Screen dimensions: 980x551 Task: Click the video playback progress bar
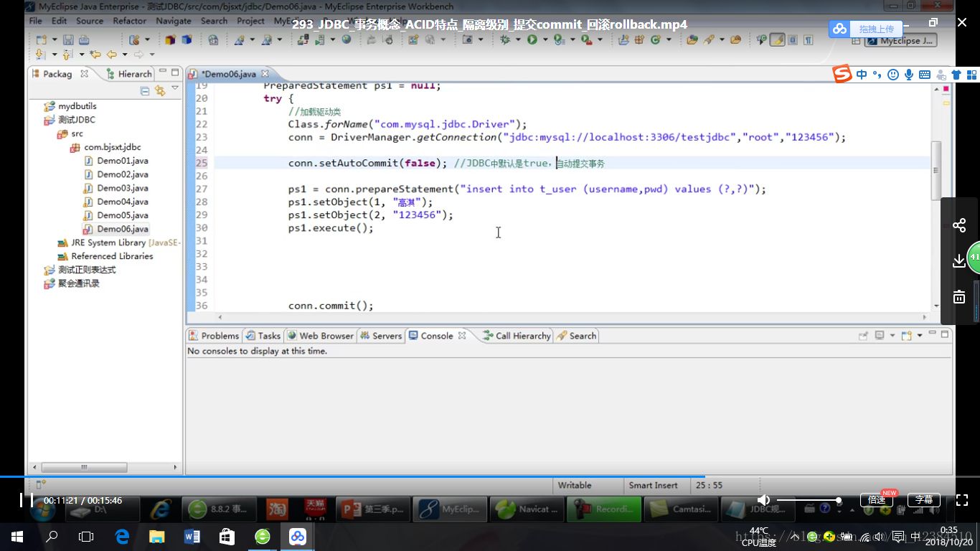click(x=490, y=476)
